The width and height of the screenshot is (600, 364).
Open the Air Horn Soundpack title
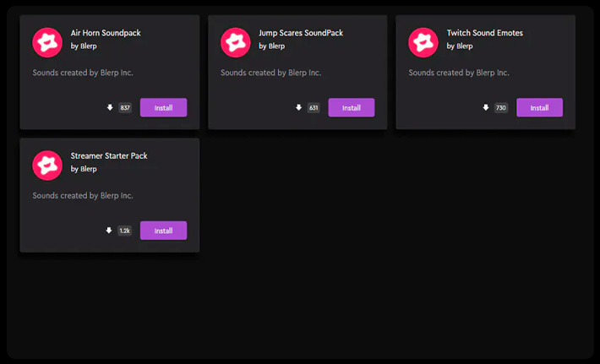[106, 33]
